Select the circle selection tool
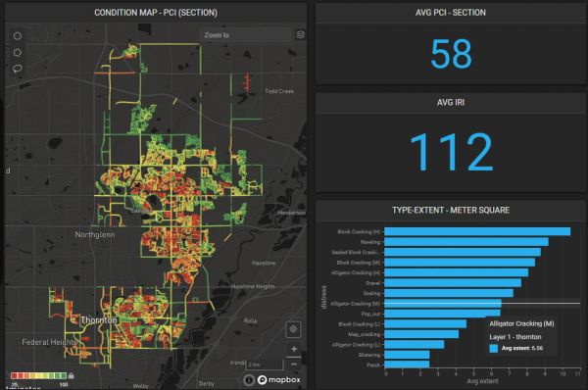588x390 pixels. tap(18, 36)
